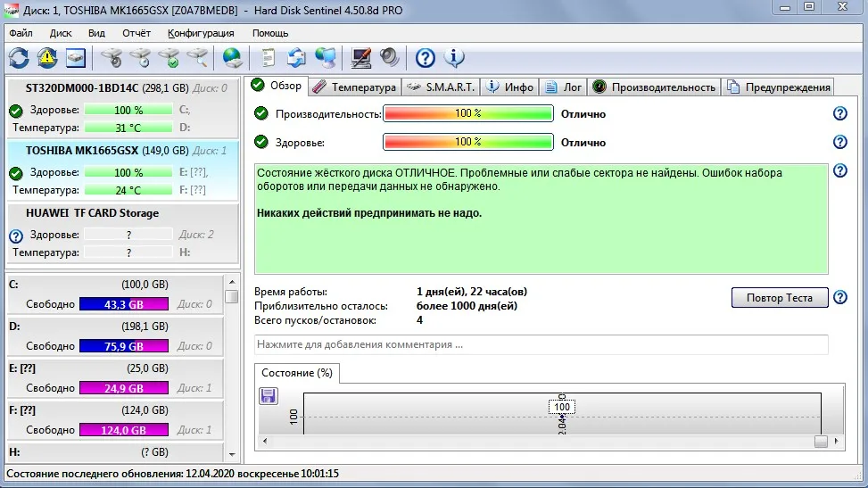The image size is (868, 488).
Task: Click the E: free space 24,9 GB bar
Action: pyautogui.click(x=124, y=388)
